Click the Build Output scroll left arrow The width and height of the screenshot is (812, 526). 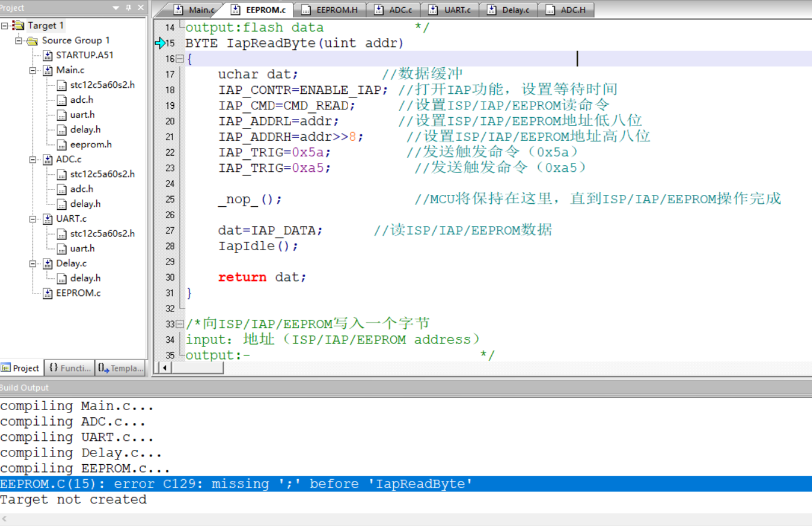pos(5,519)
